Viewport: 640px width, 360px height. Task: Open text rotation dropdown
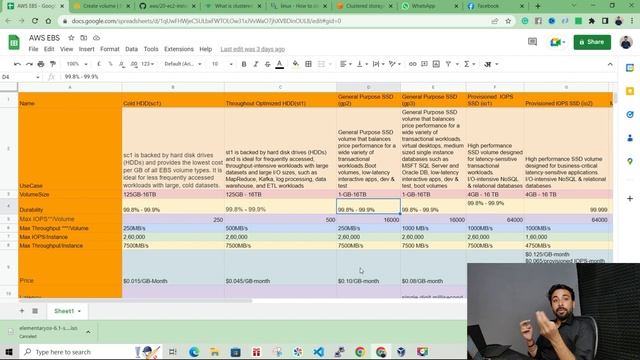coord(395,64)
